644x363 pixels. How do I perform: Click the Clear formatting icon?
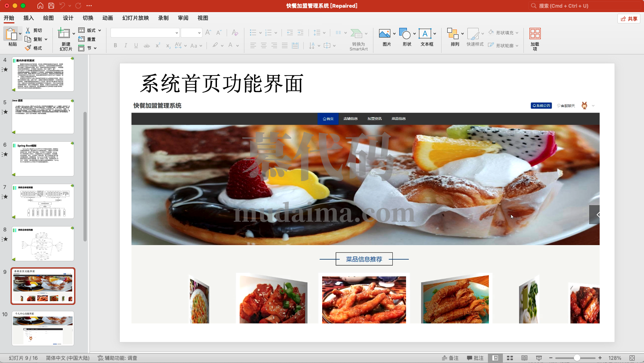coord(235,32)
